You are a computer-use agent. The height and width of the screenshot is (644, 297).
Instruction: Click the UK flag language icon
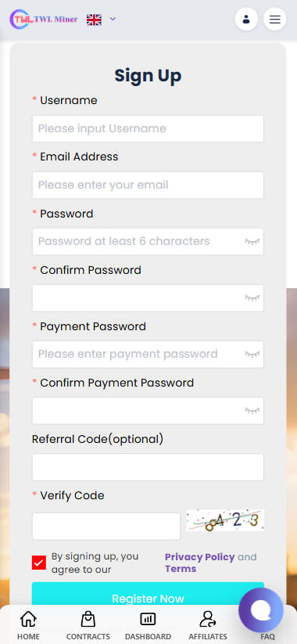pyautogui.click(x=94, y=20)
